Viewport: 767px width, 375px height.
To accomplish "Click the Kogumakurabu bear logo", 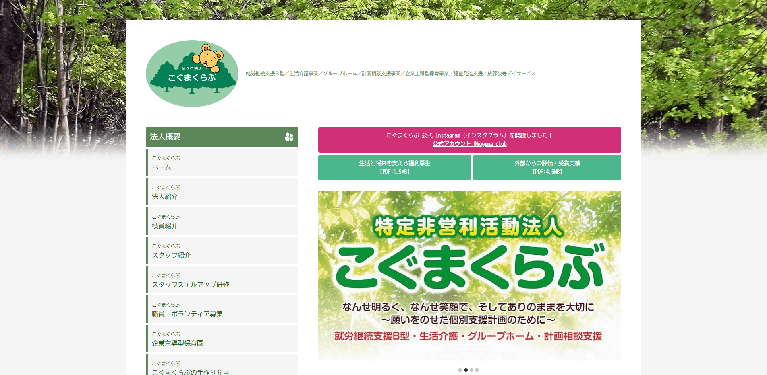I will pyautogui.click(x=192, y=73).
